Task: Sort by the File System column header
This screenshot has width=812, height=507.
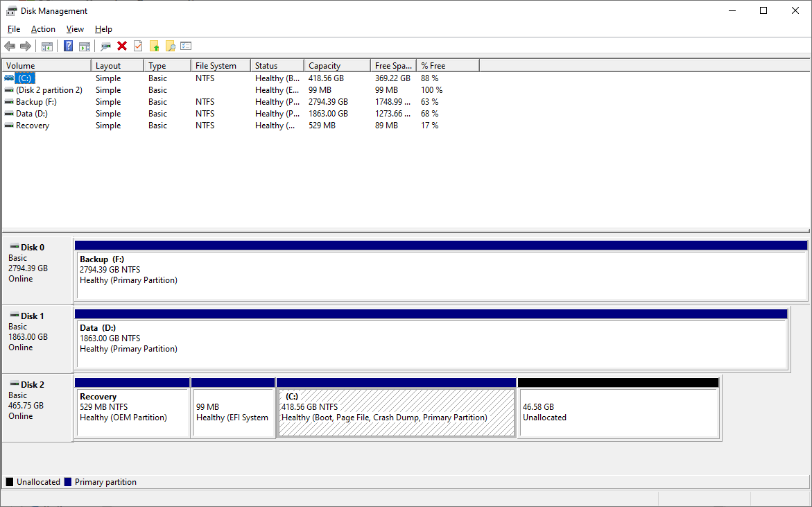Action: [x=221, y=66]
